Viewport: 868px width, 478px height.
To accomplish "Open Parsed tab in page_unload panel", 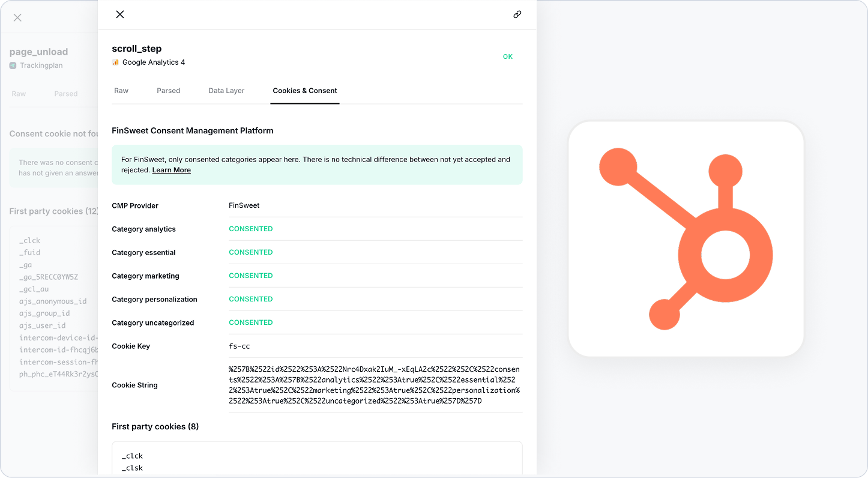I will 66,94.
